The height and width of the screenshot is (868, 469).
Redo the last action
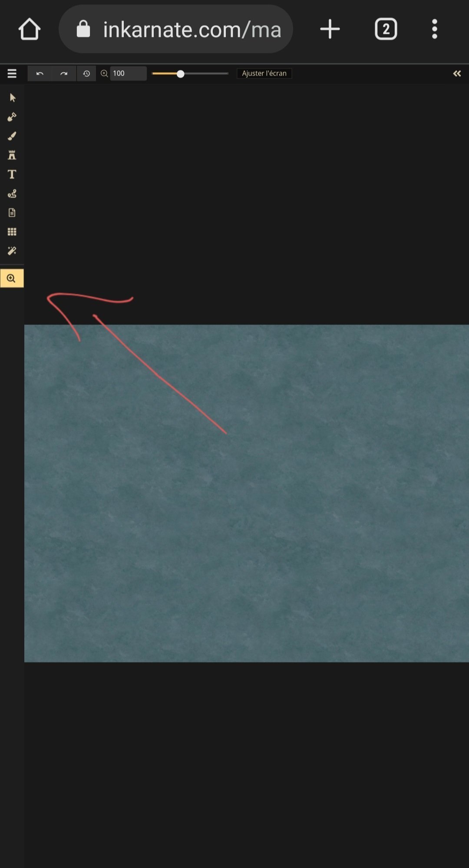click(64, 73)
